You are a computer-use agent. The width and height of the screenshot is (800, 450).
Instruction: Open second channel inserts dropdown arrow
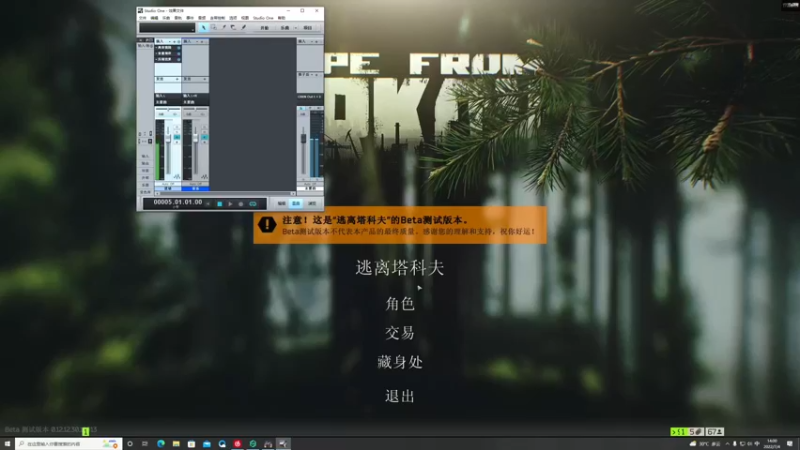click(x=197, y=41)
